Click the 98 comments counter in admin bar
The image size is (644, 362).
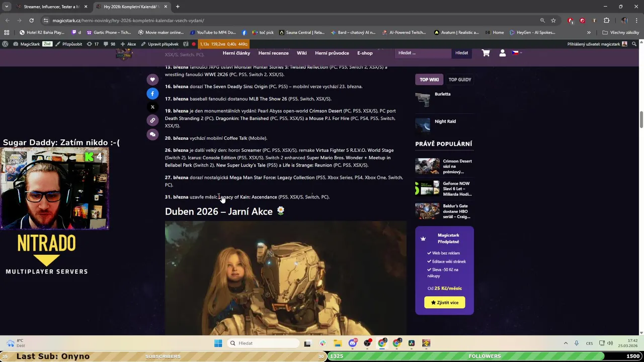pyautogui.click(x=109, y=44)
